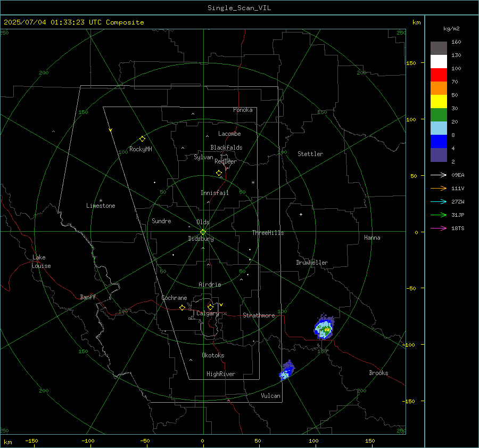Click the Vulcan label
The width and height of the screenshot is (479, 448).
click(x=270, y=396)
